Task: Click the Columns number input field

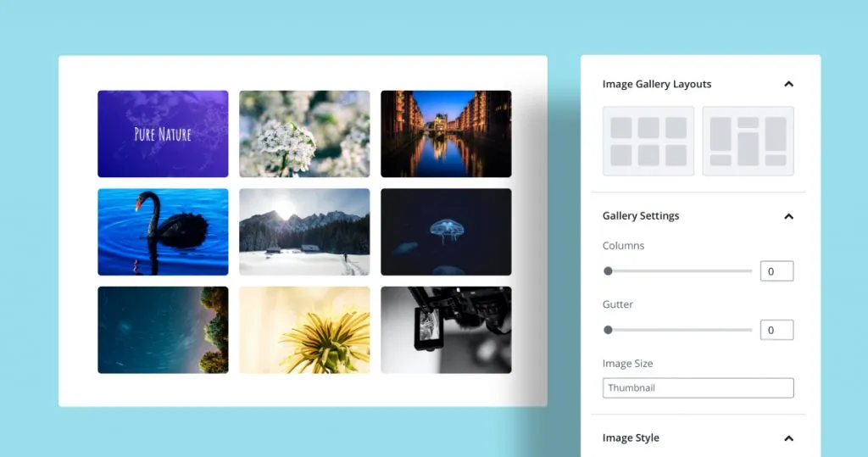Action: click(776, 271)
